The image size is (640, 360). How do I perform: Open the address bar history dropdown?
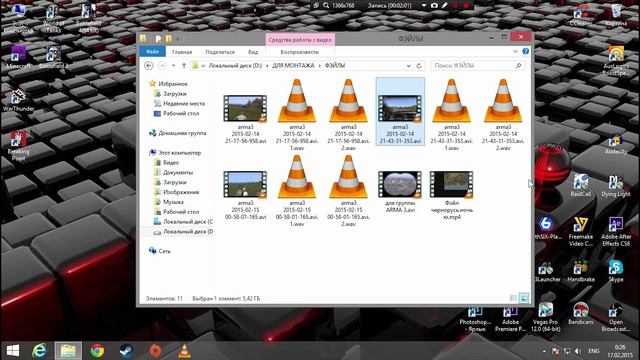click(409, 66)
